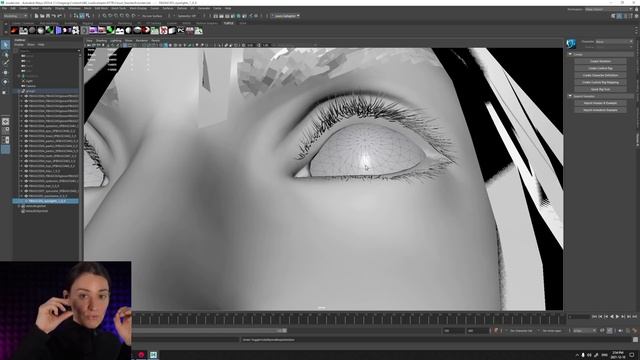Toggle the Channel Box panel icon
640x360 pixels.
636,16
